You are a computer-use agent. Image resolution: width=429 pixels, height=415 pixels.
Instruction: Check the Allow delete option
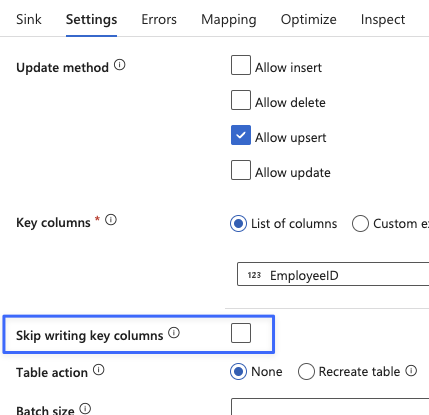pos(241,100)
